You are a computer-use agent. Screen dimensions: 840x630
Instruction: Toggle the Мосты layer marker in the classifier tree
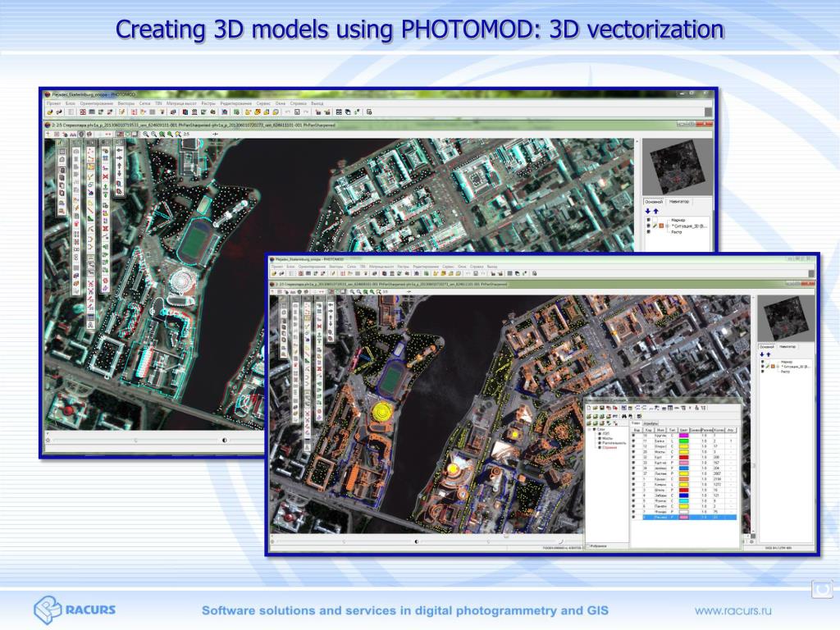[600, 438]
